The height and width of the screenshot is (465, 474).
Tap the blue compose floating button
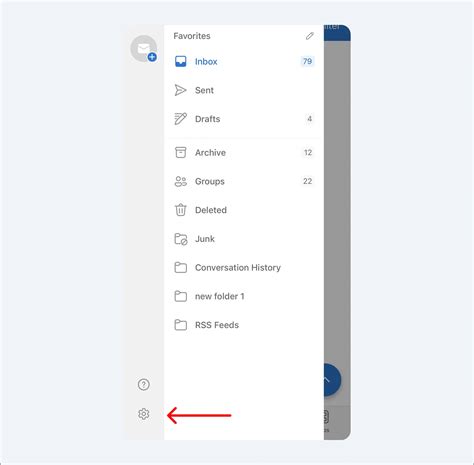[332, 380]
